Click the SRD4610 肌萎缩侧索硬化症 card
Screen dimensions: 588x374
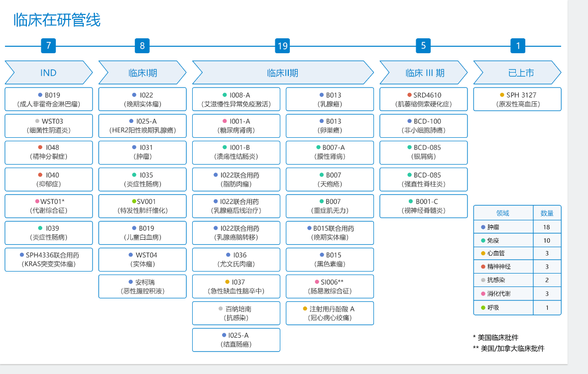pos(424,99)
